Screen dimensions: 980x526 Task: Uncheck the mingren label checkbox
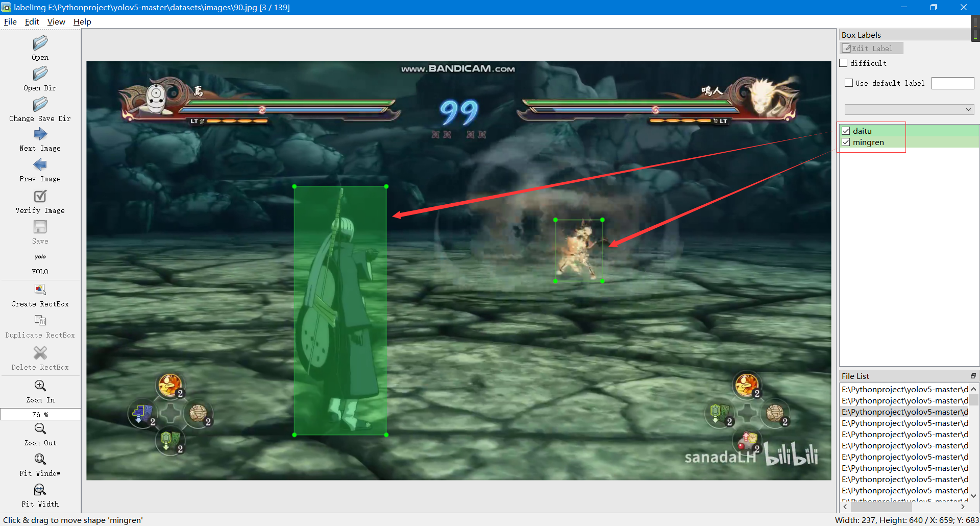(x=846, y=142)
